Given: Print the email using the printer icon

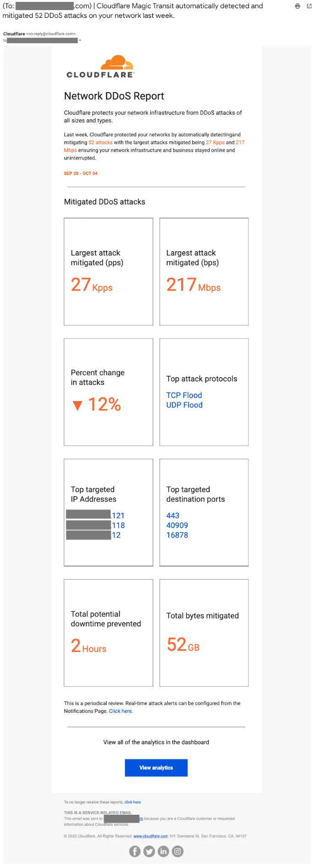Looking at the screenshot, I should pyautogui.click(x=297, y=6).
